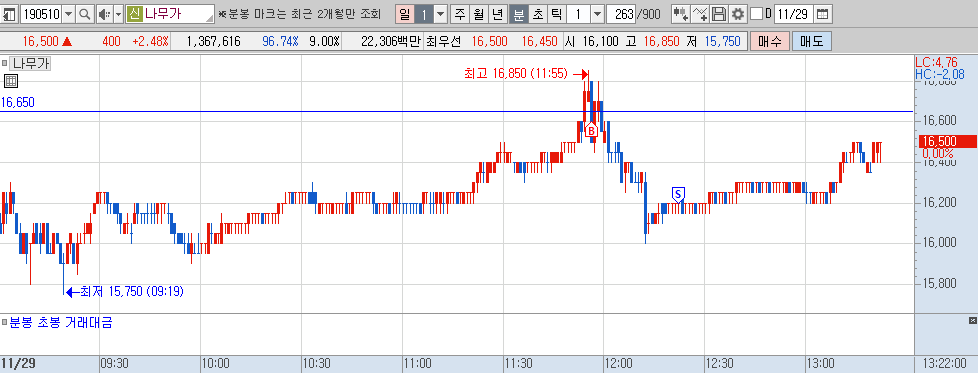Click the add indicator line icon
Image resolution: width=978 pixels, height=373 pixels.
pyautogui.click(x=700, y=14)
